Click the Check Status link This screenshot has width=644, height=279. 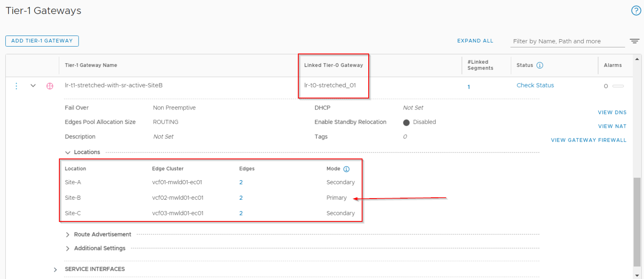click(x=535, y=85)
